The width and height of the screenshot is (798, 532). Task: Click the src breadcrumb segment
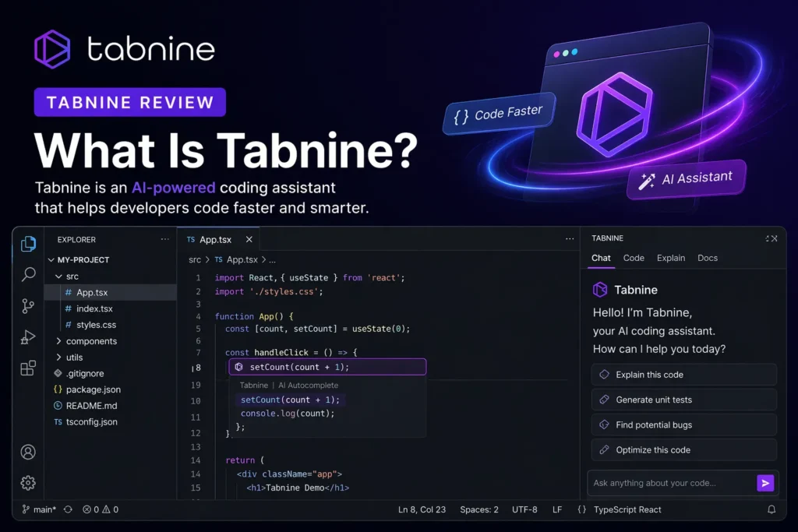195,259
